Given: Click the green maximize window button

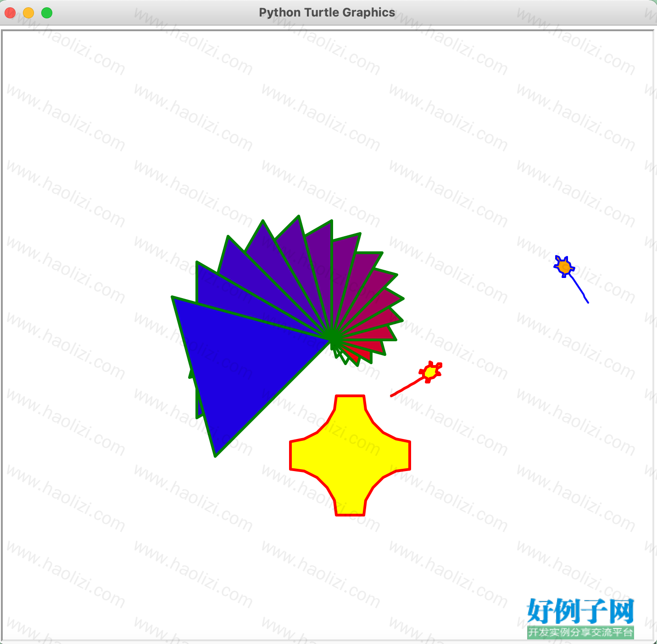Looking at the screenshot, I should (x=47, y=13).
